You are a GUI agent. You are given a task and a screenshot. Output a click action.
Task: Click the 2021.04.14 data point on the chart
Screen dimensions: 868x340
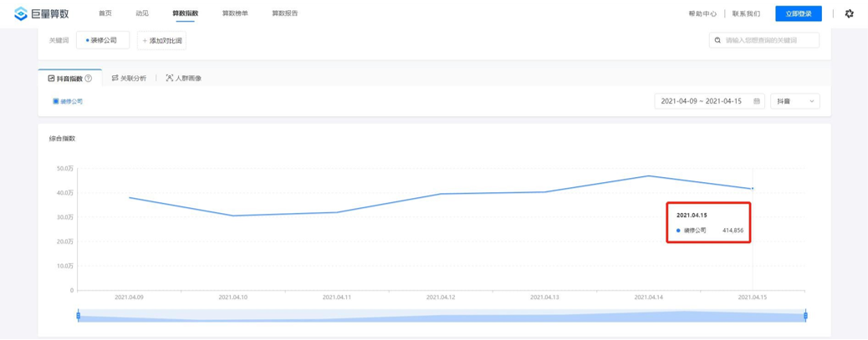648,176
